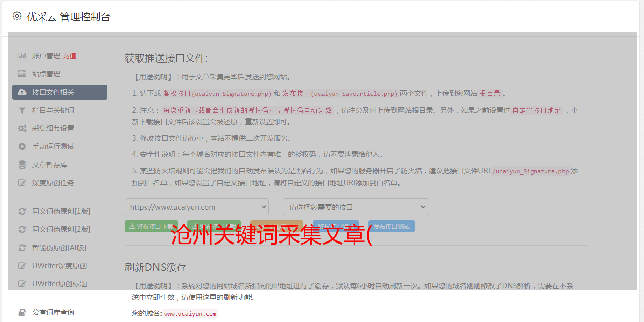This screenshot has height=322, width=644.
Task: Click the highlighted 根目录 text in step 1
Action: (x=490, y=93)
